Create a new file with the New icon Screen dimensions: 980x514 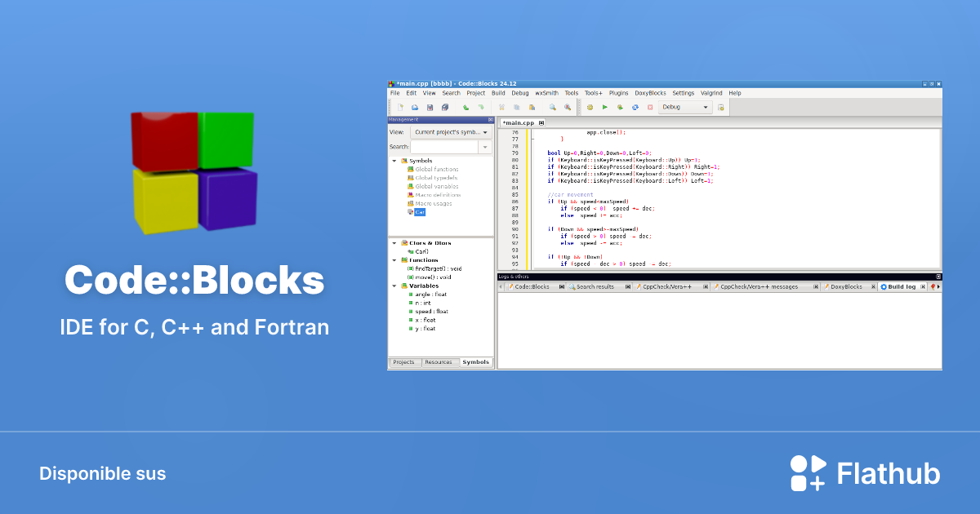coord(401,106)
